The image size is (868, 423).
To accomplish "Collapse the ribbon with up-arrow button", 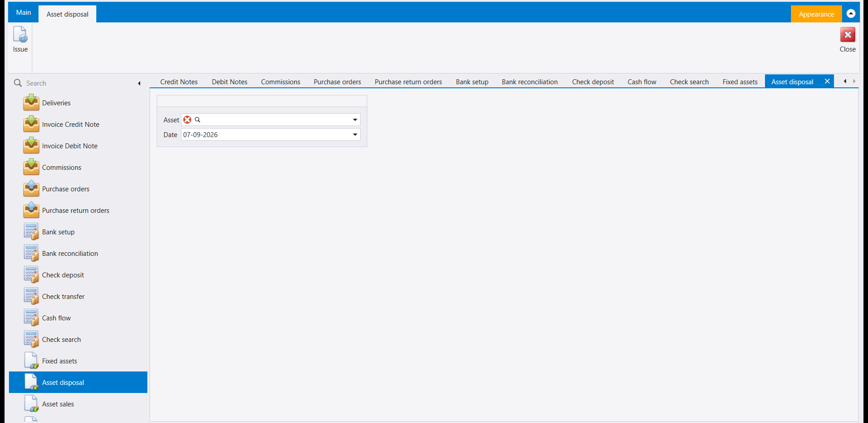I will point(851,13).
